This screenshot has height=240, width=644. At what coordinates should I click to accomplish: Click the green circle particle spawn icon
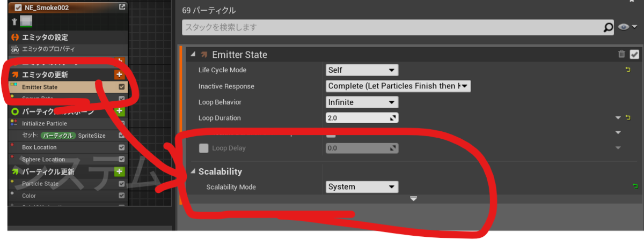pyautogui.click(x=15, y=111)
